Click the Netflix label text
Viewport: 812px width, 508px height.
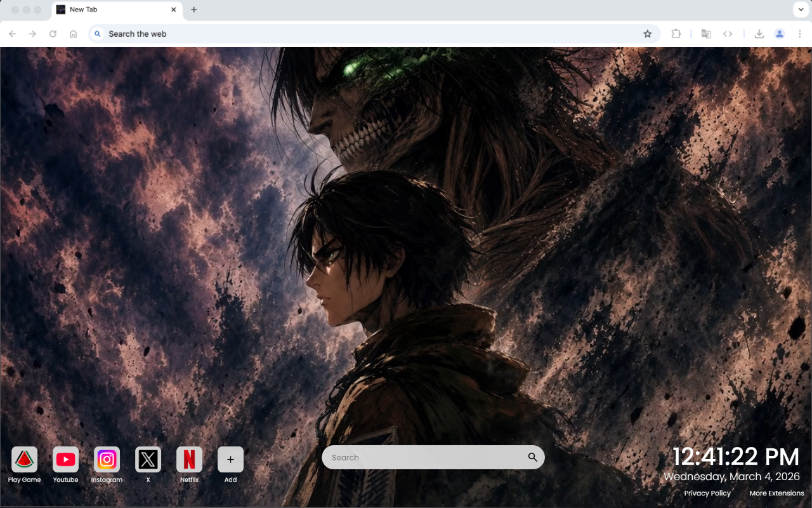(x=189, y=480)
